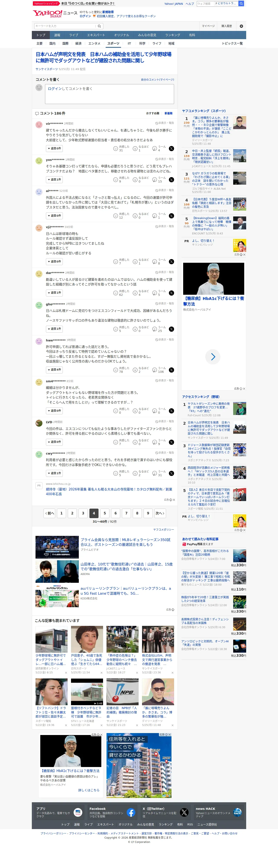Open the 速報 tab in main navigation

tap(57, 35)
